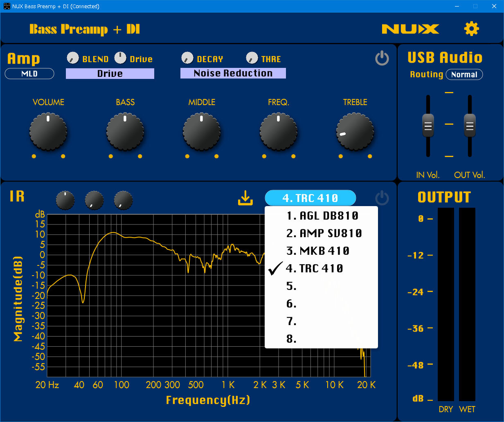The image size is (504, 422).
Task: Click the Magnitude(dB) axis label
Action: 18,299
